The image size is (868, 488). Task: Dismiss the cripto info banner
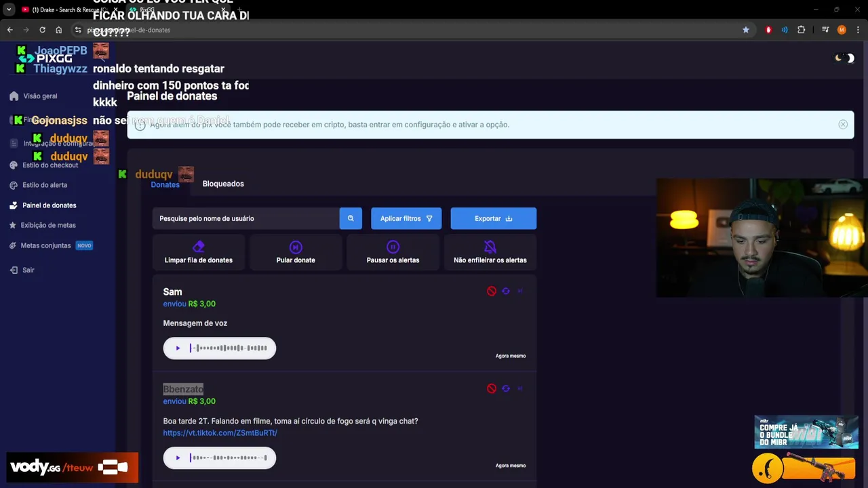[x=843, y=125]
